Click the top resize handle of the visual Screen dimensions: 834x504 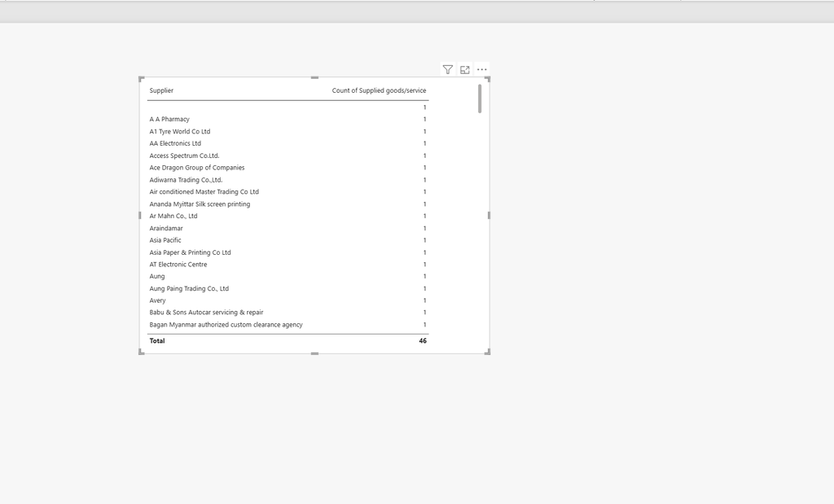[x=314, y=77]
